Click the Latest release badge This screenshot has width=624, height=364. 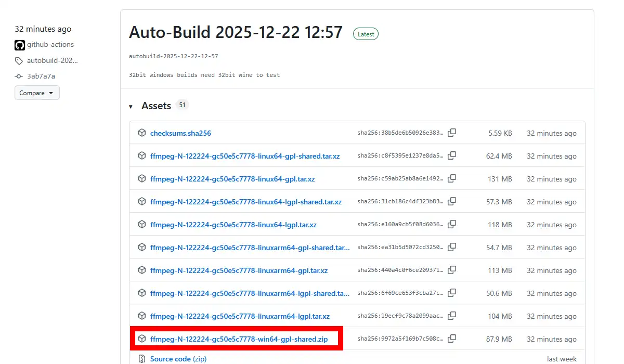(x=366, y=34)
